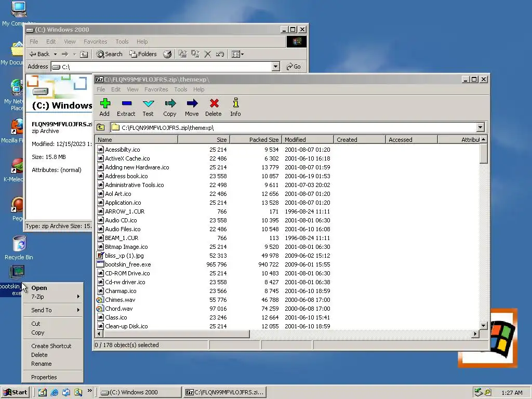The image size is (532, 399).
Task: Click the Move To icon in Explorer toolbar
Action: [x=183, y=54]
